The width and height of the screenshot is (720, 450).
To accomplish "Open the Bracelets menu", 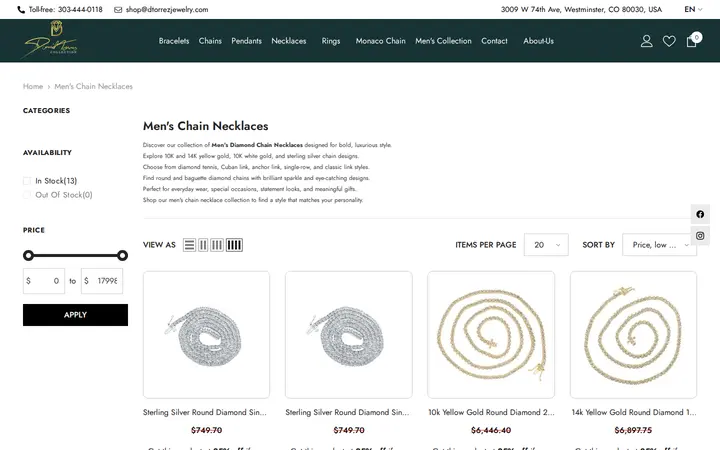I will coord(174,41).
